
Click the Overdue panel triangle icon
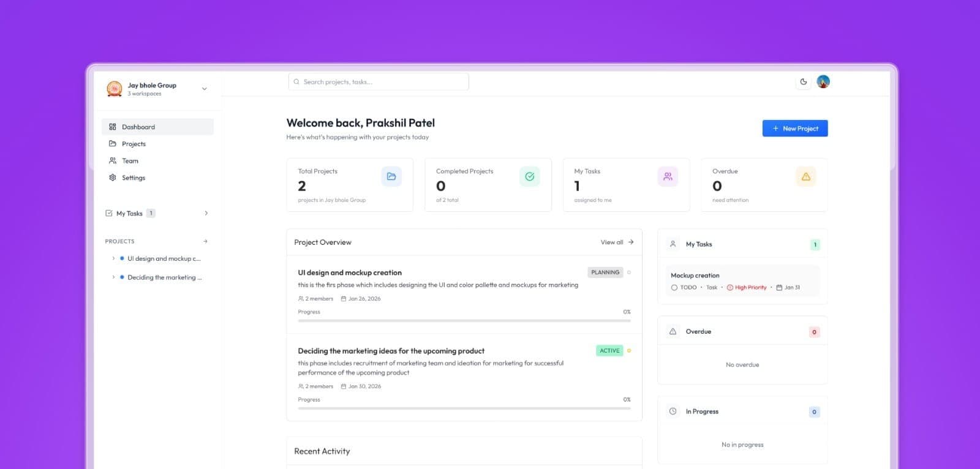(x=673, y=331)
